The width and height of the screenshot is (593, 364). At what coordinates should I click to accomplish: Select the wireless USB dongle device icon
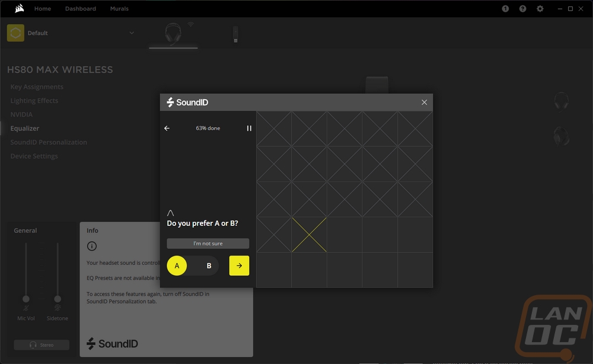tap(235, 34)
